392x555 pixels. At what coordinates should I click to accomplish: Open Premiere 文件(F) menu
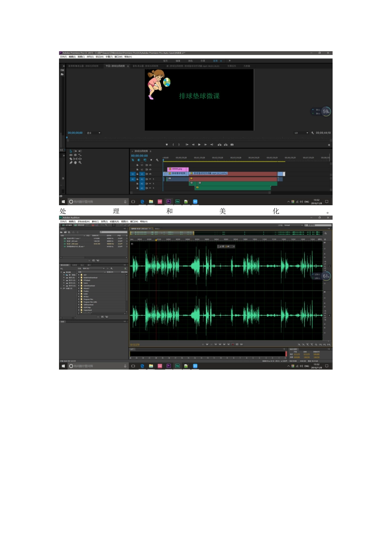(x=63, y=57)
